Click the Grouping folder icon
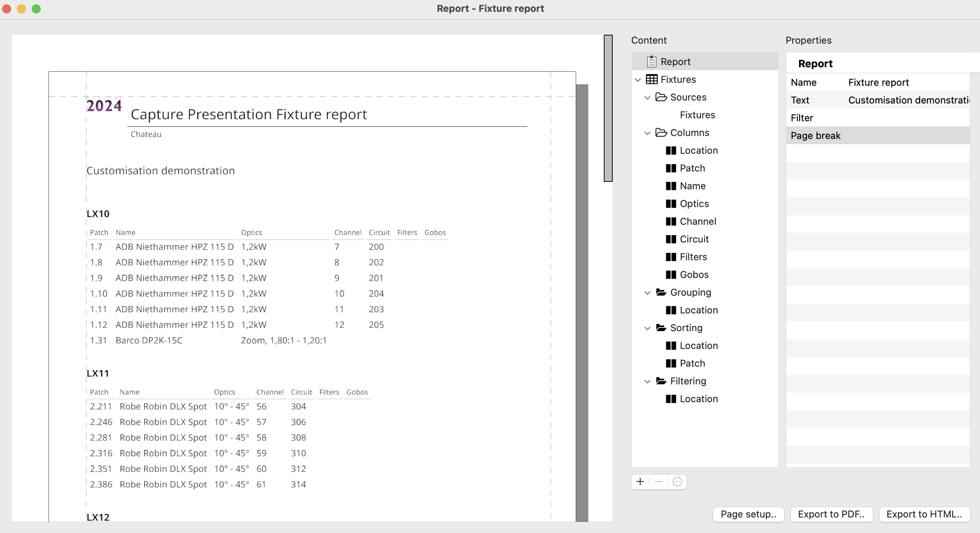Image resolution: width=980 pixels, height=533 pixels. pyautogui.click(x=661, y=292)
